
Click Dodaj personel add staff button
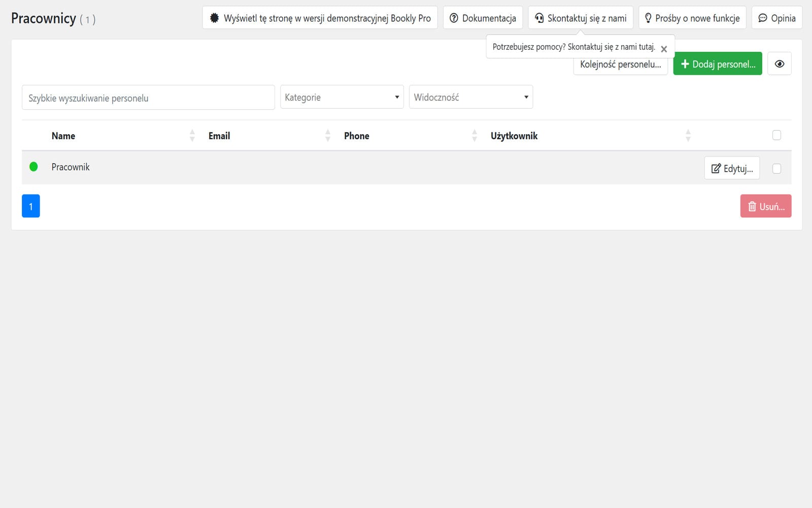tap(718, 63)
